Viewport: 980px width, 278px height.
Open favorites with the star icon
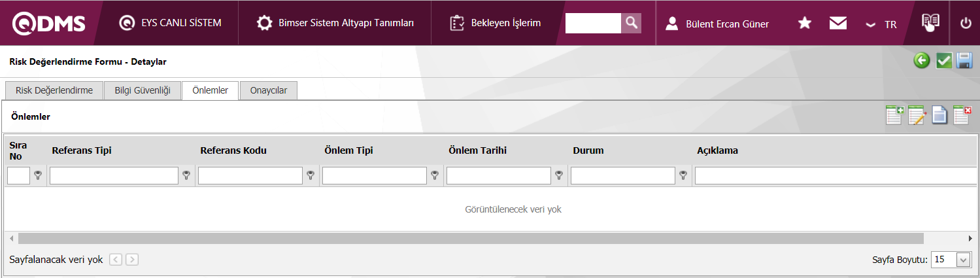(x=805, y=24)
